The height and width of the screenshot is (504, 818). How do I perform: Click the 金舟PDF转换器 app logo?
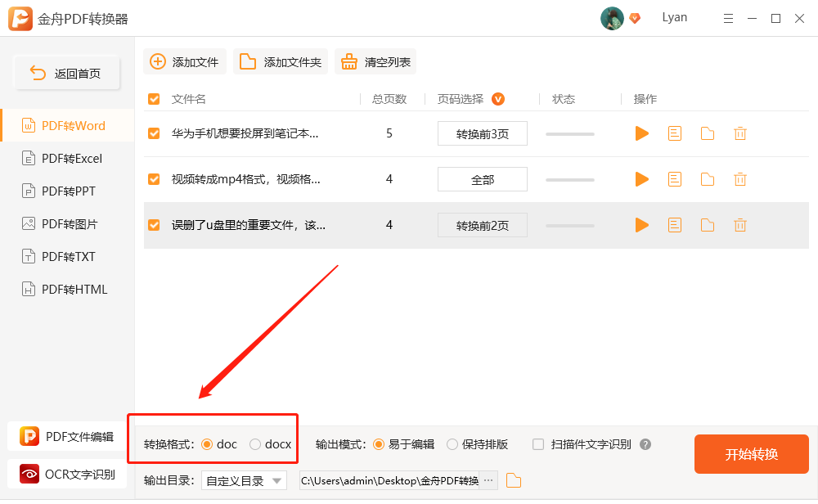tap(20, 19)
